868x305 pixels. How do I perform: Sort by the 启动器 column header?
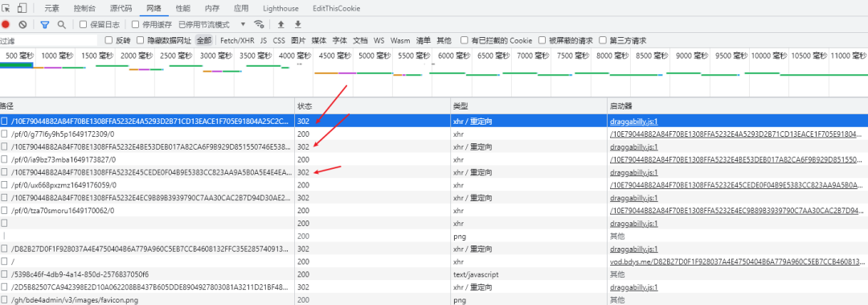737,105
